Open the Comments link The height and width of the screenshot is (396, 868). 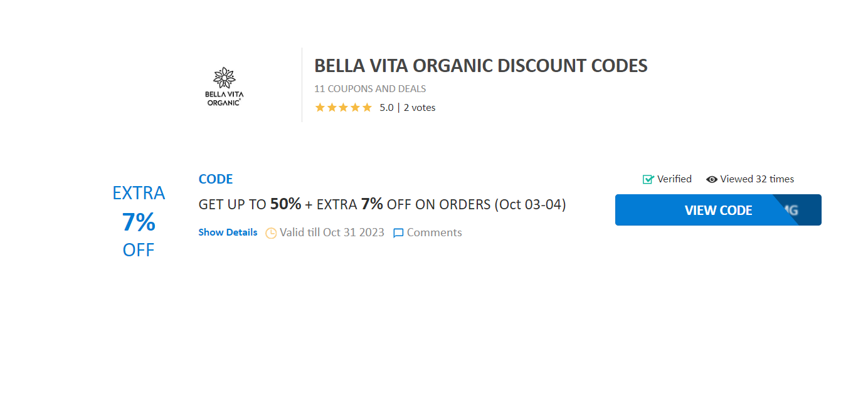coord(434,232)
